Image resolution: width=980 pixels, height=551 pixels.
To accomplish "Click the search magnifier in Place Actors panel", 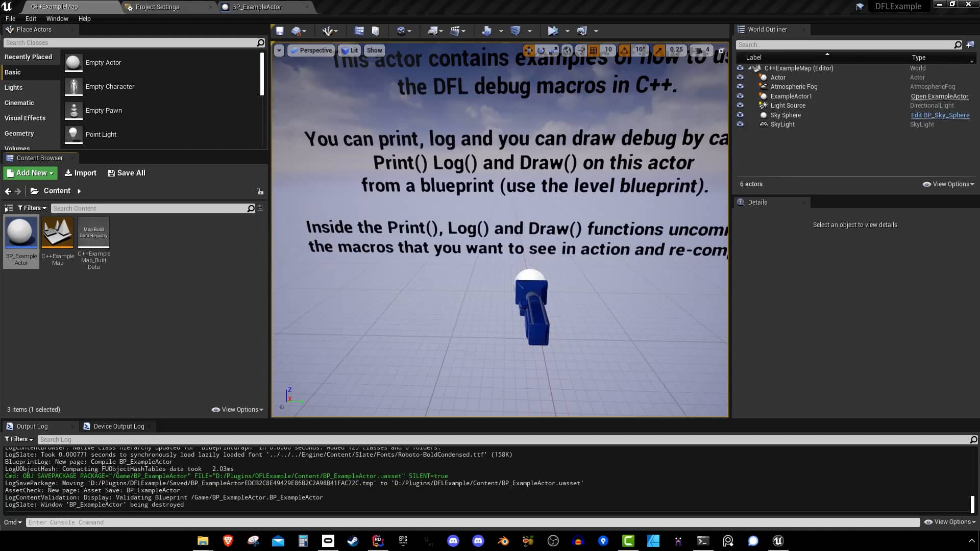I will (x=261, y=43).
